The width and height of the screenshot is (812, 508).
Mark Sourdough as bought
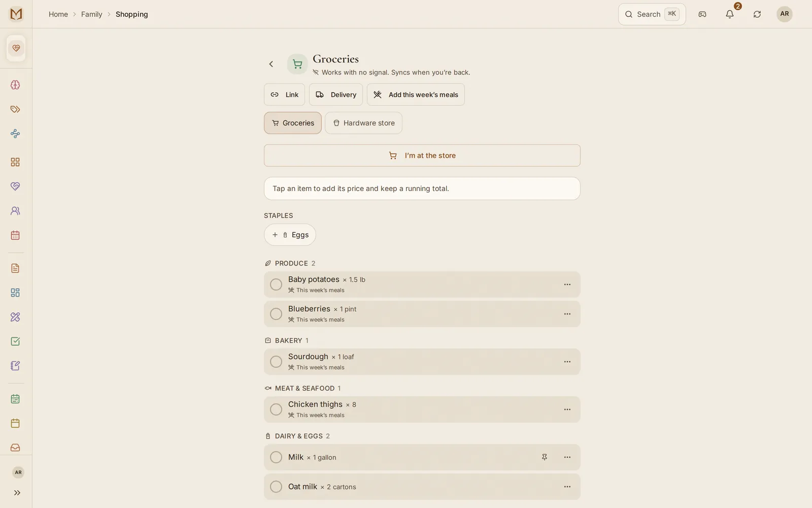click(276, 362)
